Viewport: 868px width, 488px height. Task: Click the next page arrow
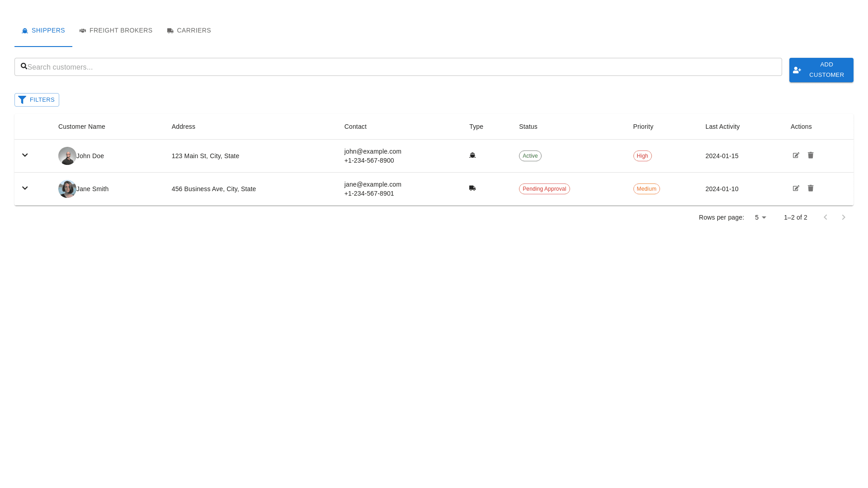pos(844,217)
